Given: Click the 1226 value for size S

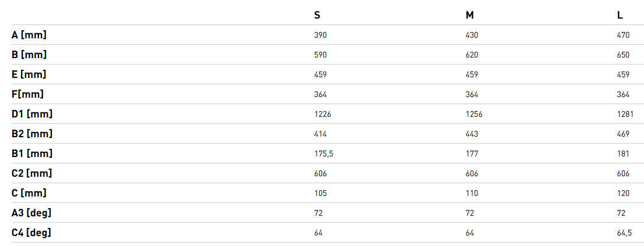Looking at the screenshot, I should [x=323, y=115].
